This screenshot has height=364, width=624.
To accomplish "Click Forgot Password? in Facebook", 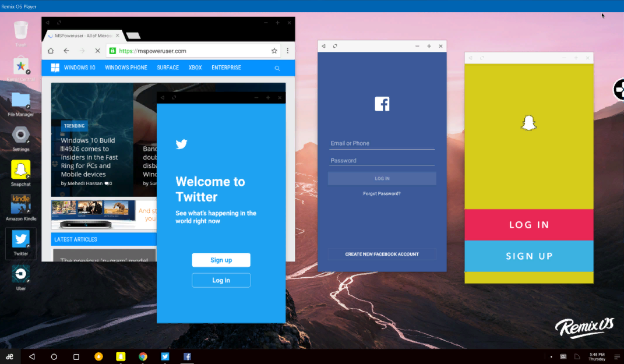I will (x=382, y=194).
